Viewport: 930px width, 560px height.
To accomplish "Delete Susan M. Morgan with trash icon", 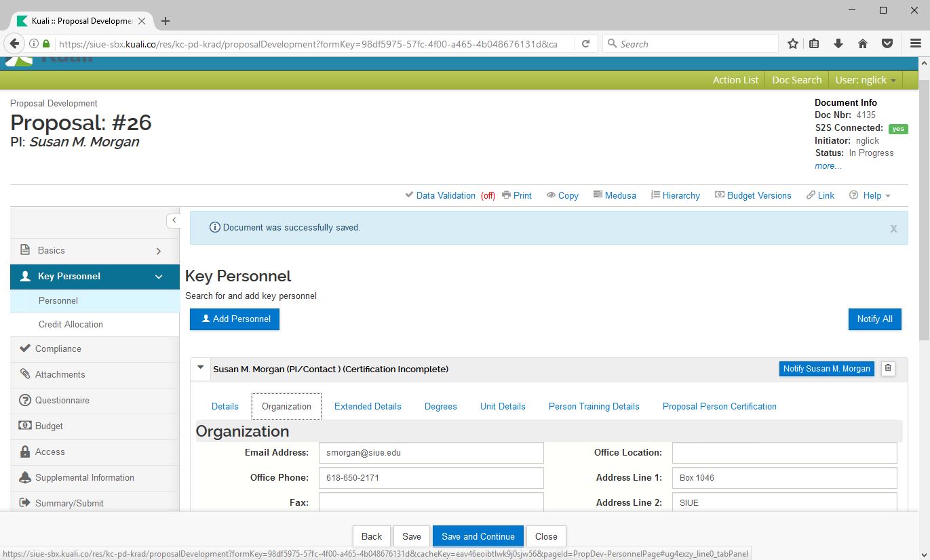I will point(888,369).
